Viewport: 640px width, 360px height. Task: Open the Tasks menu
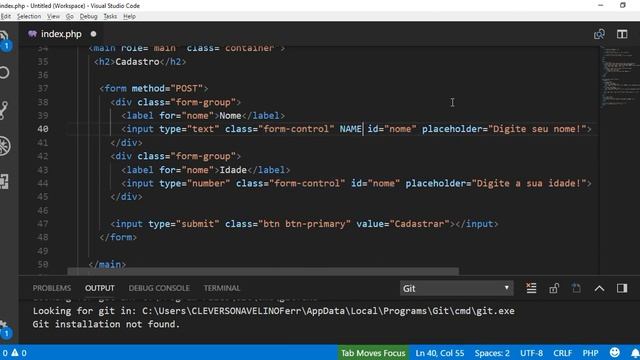coord(110,16)
